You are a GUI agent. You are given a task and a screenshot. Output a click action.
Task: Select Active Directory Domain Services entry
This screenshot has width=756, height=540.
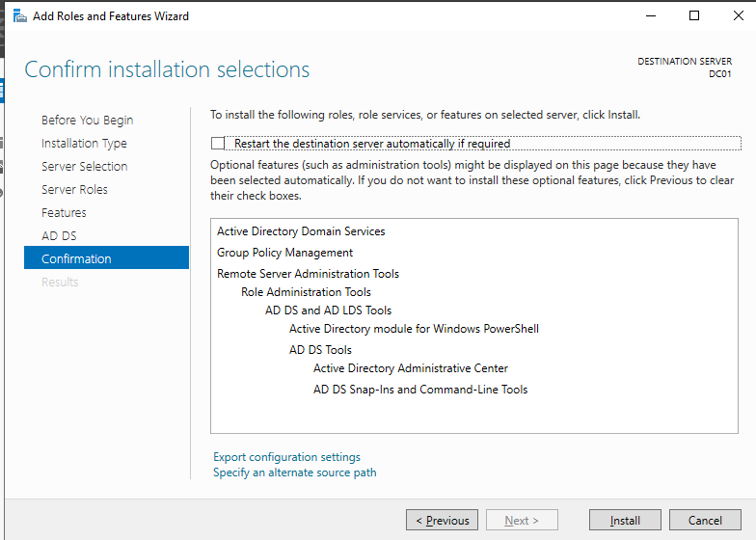pyautogui.click(x=301, y=231)
